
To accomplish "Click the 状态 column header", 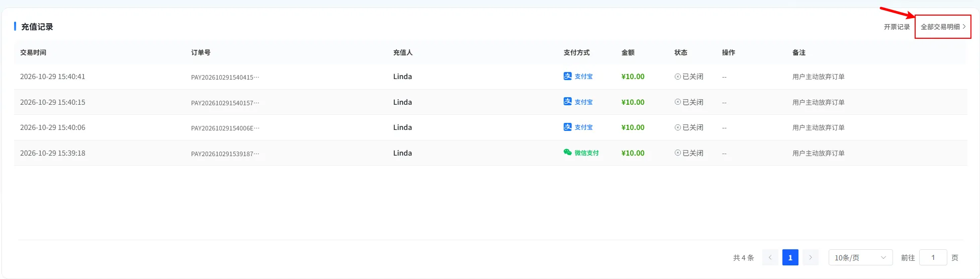I will [681, 52].
